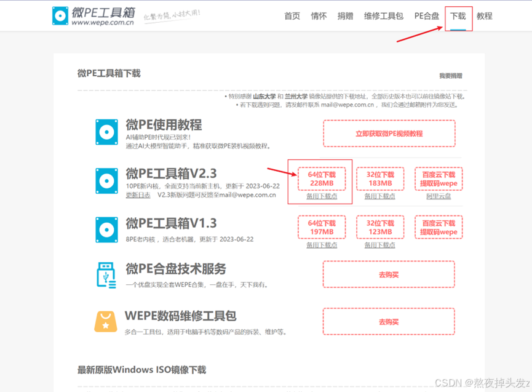Open the 山东大学 mirror site link
The image size is (532, 392).
click(x=264, y=97)
